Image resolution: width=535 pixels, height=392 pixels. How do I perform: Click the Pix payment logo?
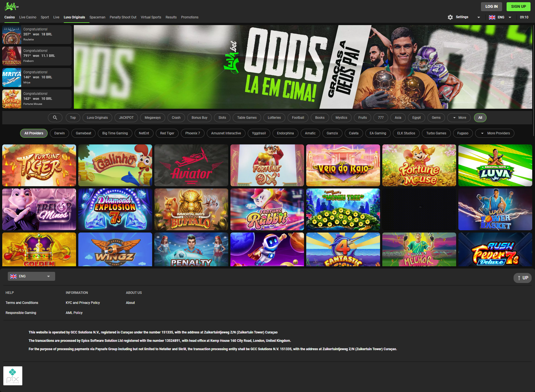point(13,376)
